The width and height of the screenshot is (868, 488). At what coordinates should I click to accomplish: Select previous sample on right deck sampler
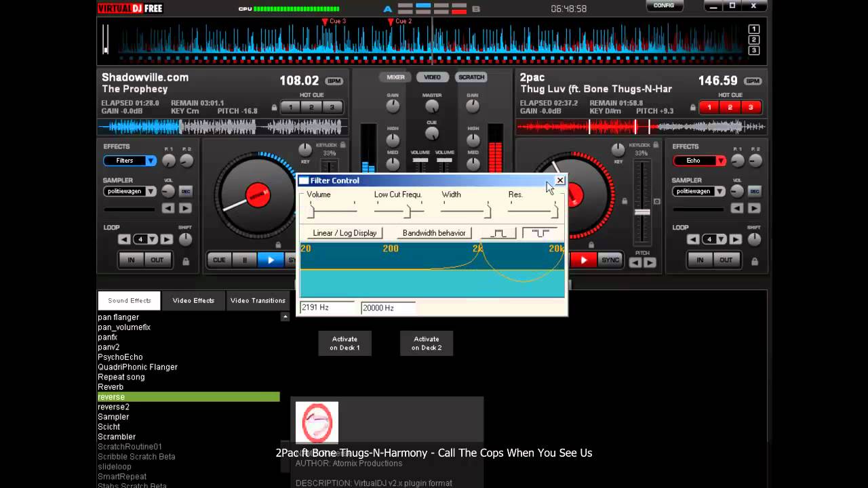tap(737, 208)
